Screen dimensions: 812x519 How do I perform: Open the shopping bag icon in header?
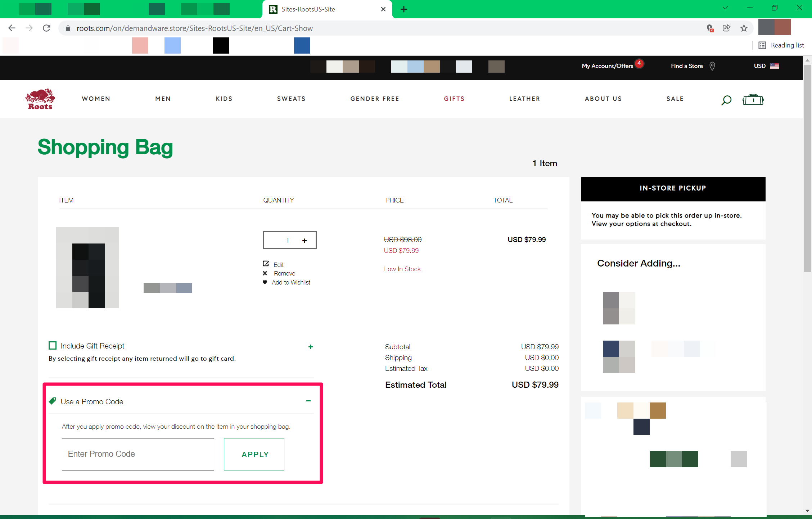tap(753, 100)
